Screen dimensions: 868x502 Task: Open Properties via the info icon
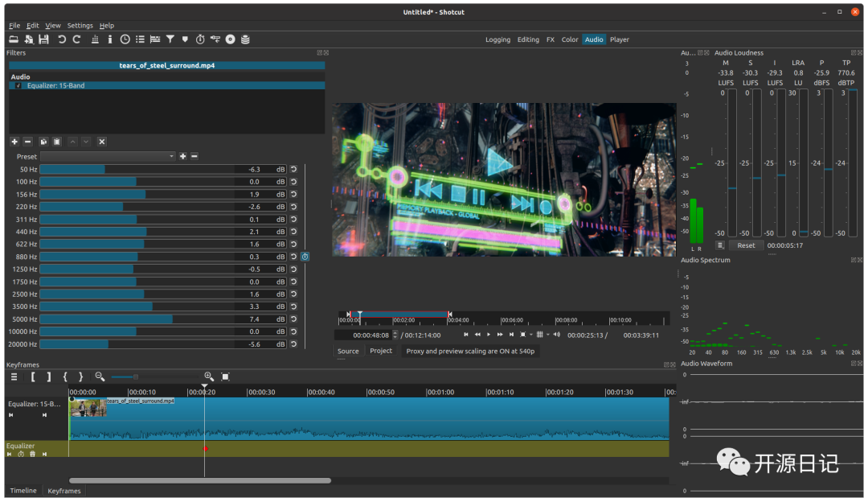(x=109, y=39)
